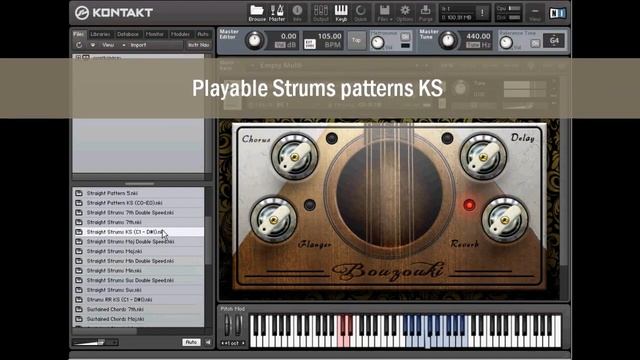Screen dimensions: 640x360
Task: Click the Reverb knob on Bouzouki
Action: [x=505, y=220]
